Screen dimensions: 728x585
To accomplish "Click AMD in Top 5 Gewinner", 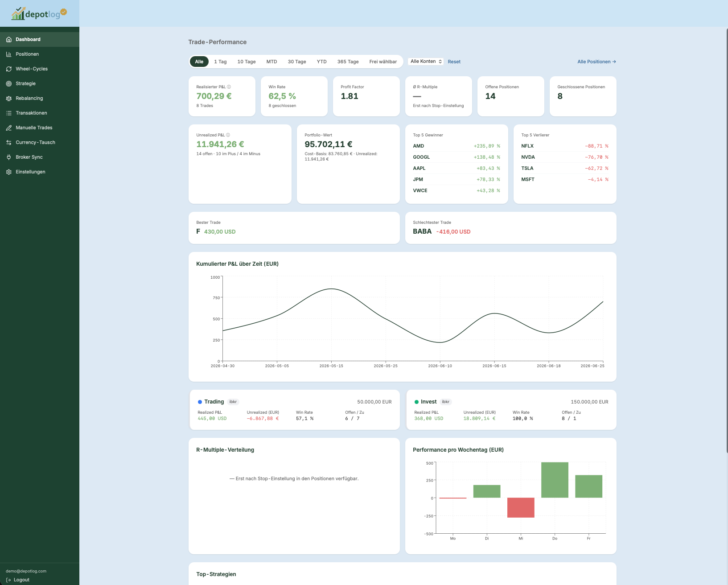I will [457, 146].
